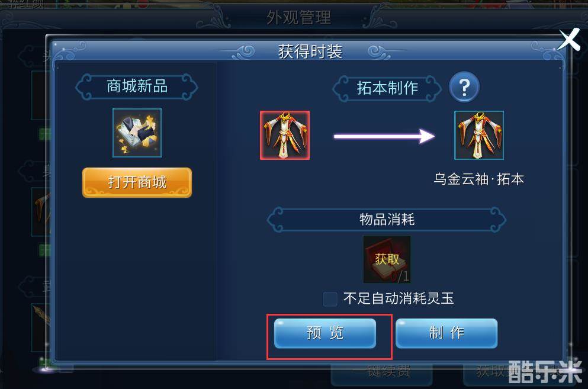Click the question mark help icon
Viewport: 588px width, 389px height.
click(x=464, y=87)
